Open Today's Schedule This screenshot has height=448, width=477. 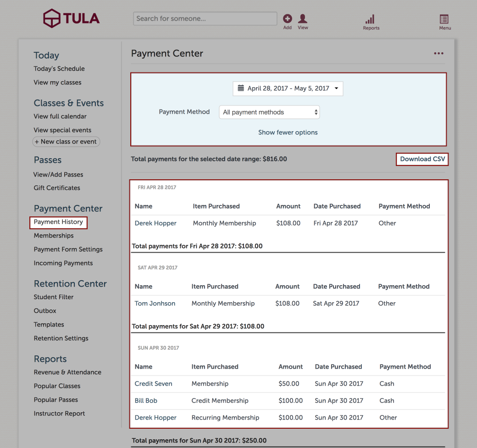(x=59, y=69)
